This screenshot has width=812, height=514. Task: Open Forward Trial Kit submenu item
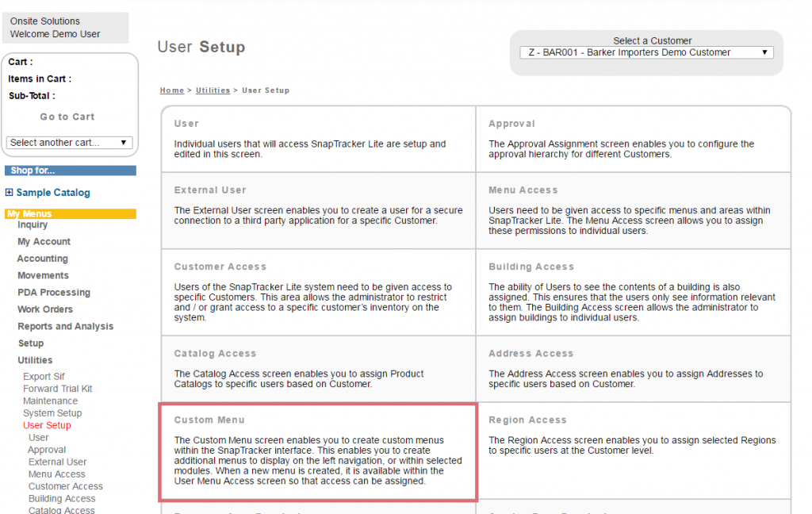[57, 389]
